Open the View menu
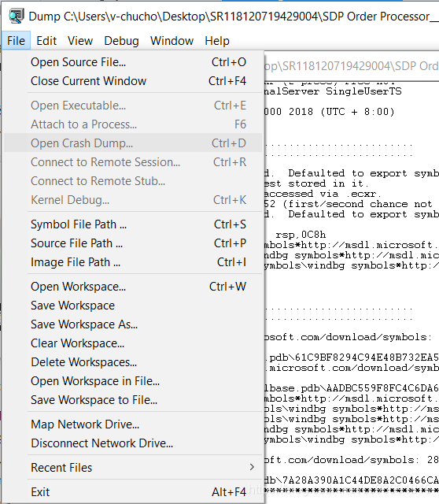Viewport: 439px width, 504px height. pos(80,41)
